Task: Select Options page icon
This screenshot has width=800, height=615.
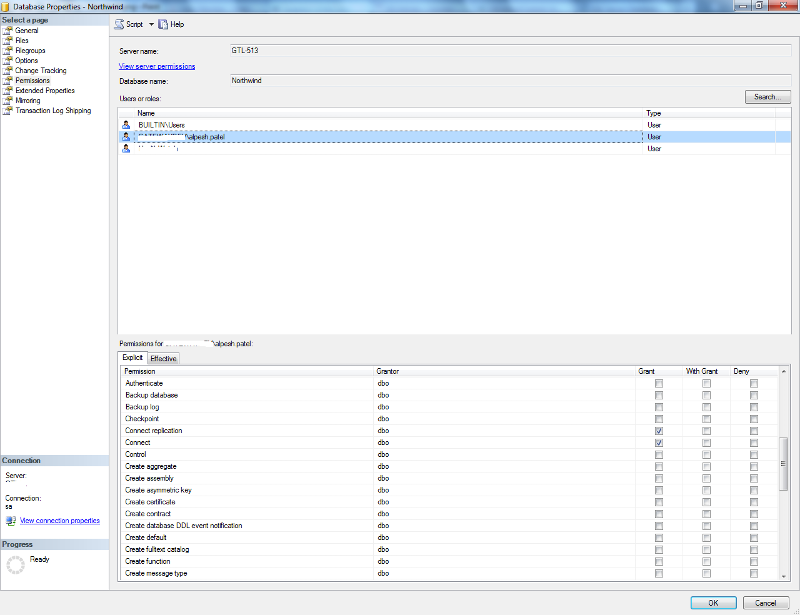Action: (7, 60)
